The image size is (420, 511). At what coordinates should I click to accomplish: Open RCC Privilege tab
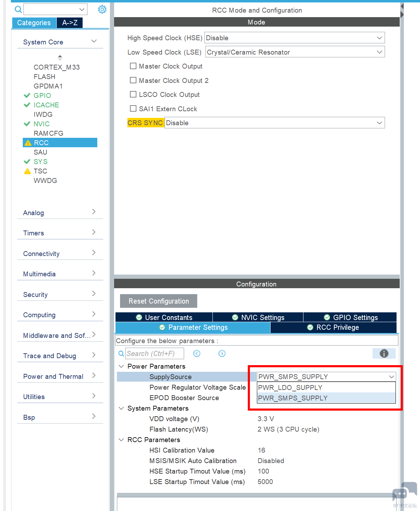(334, 327)
